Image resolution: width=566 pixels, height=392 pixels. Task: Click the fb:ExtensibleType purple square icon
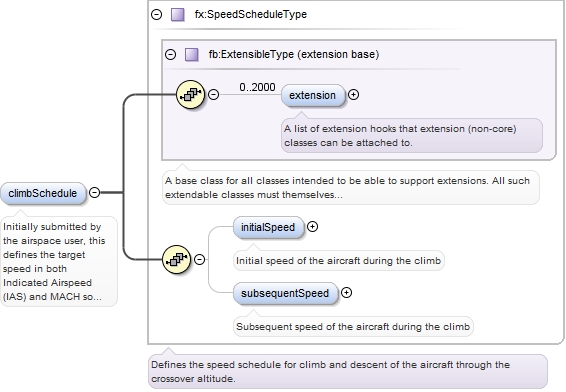tap(192, 55)
